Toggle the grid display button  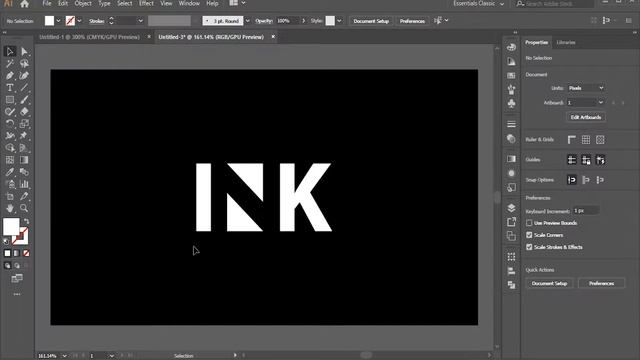coord(586,140)
